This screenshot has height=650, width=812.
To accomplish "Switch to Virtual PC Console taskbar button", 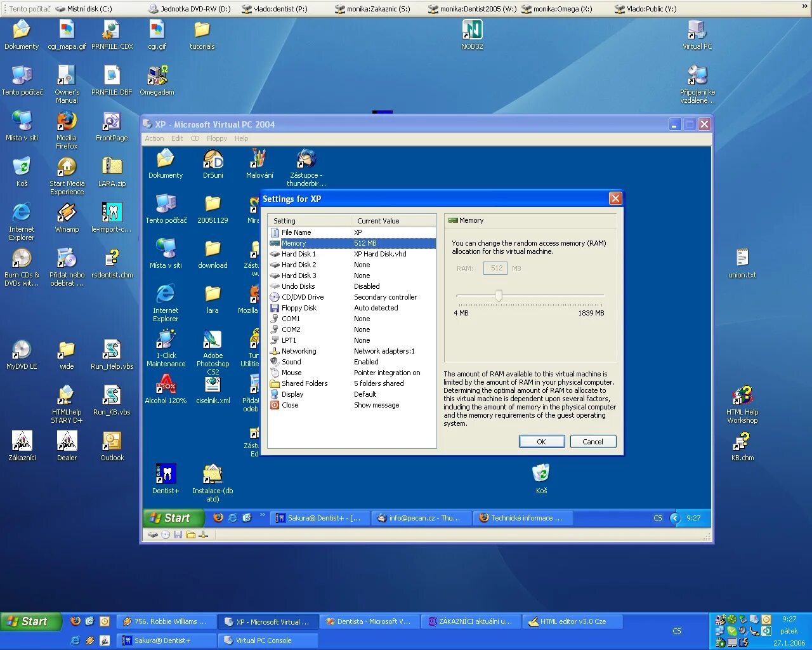I will click(x=268, y=640).
